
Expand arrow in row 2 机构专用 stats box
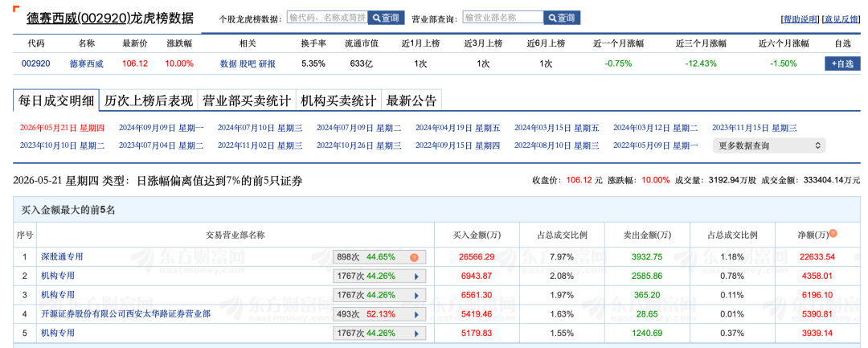click(x=416, y=276)
